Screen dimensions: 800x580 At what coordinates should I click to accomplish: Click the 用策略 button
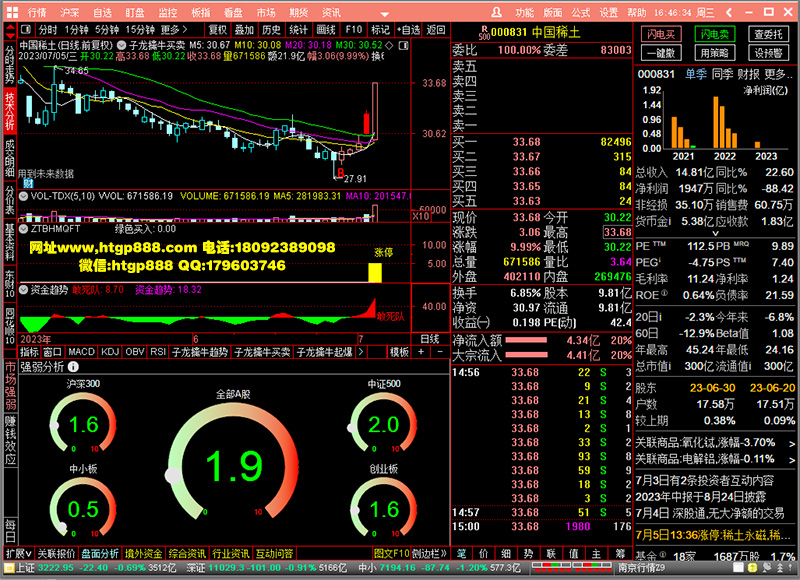click(x=715, y=53)
